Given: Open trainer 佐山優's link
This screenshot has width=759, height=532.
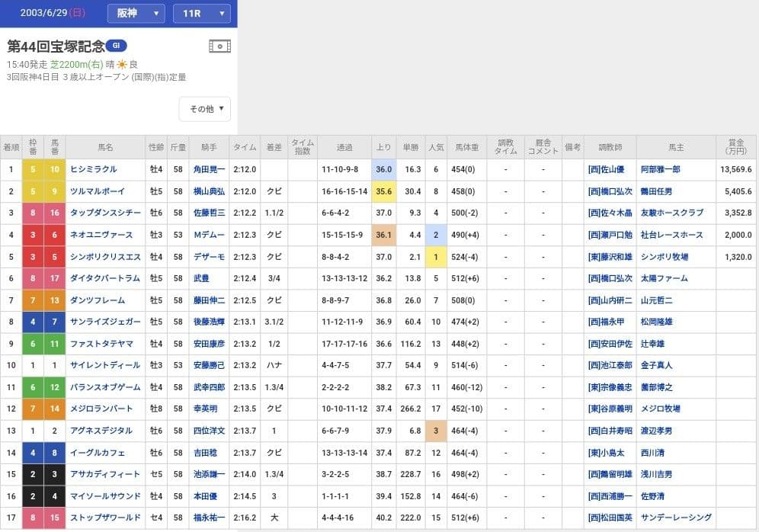Looking at the screenshot, I should (x=606, y=169).
